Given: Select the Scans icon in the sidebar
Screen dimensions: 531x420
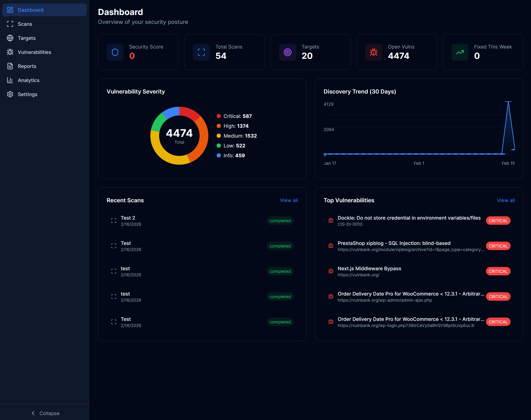Looking at the screenshot, I should [10, 24].
